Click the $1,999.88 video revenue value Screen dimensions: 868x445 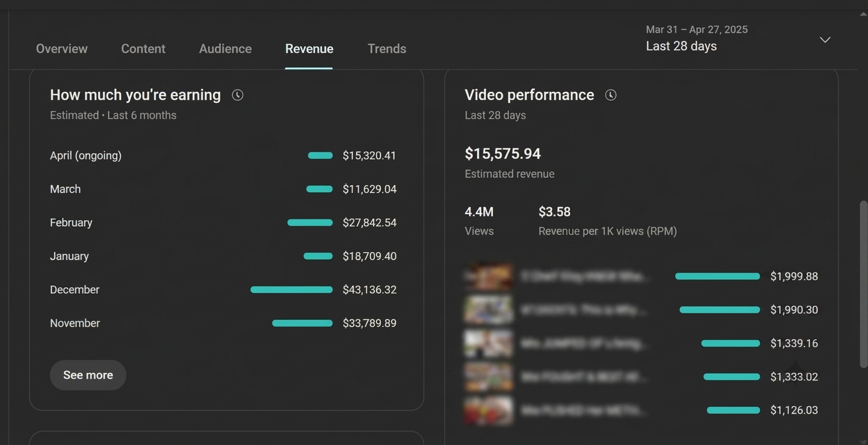[794, 276]
